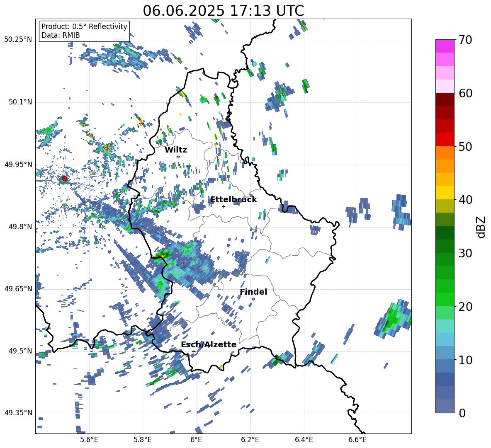Click the 50 dBZ colorbar tick label
Image resolution: width=491 pixels, height=448 pixels.
tap(465, 146)
